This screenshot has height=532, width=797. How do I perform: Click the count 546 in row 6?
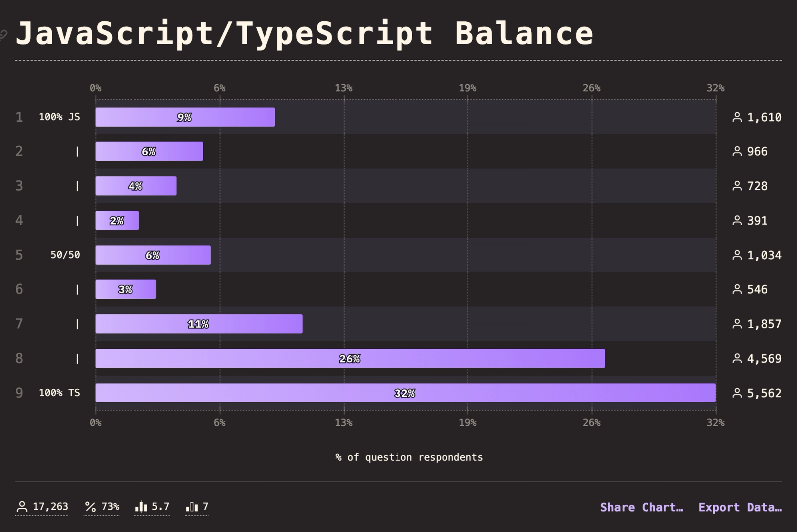[757, 289]
